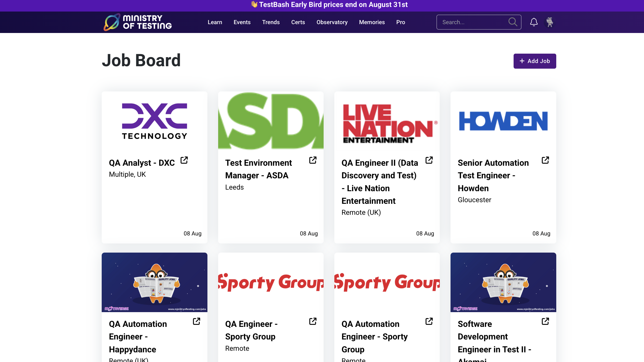Image resolution: width=644 pixels, height=362 pixels.
Task: Click Remote (UK) under Live Nation job
Action: pyautogui.click(x=361, y=212)
